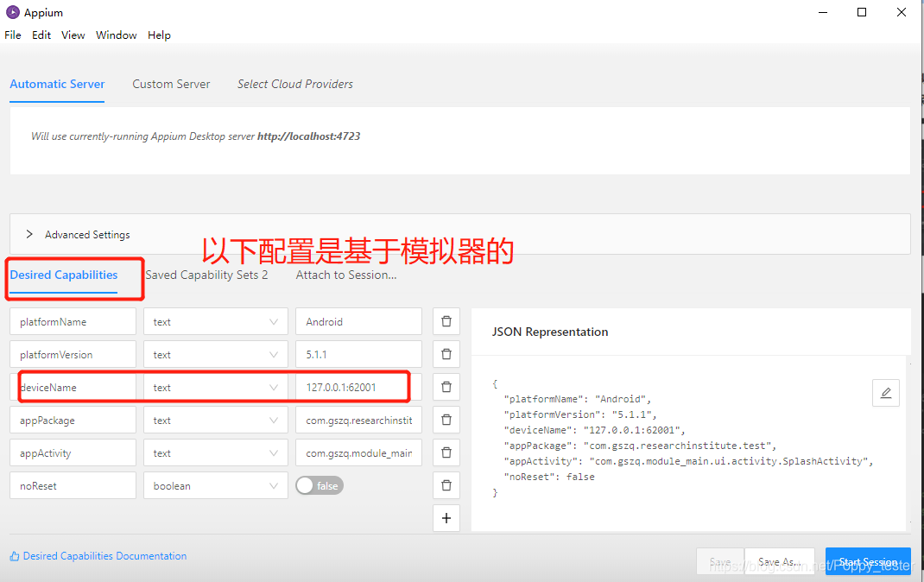
Task: Click the appActivity name field
Action: click(73, 452)
